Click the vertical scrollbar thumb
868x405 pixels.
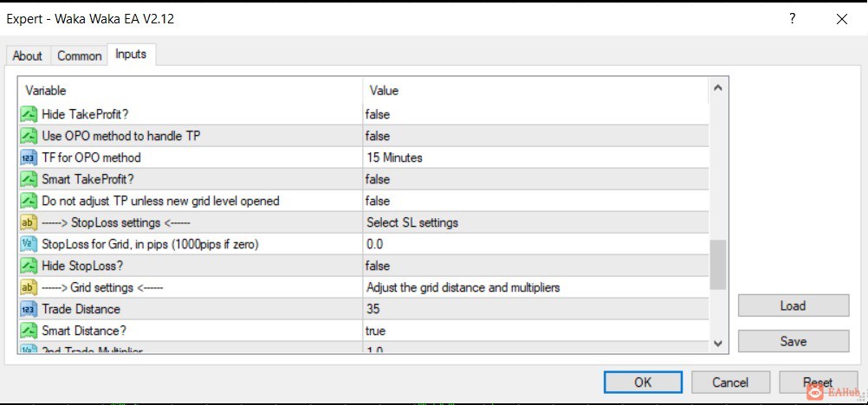[718, 265]
